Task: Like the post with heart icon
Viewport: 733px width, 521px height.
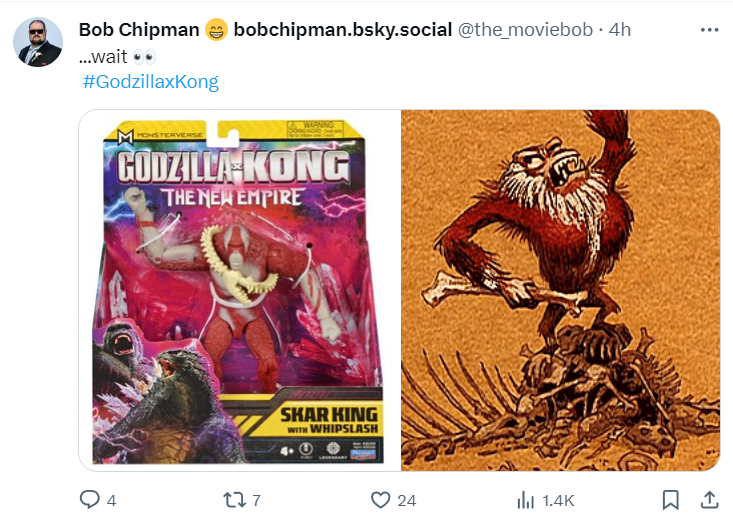Action: (381, 500)
